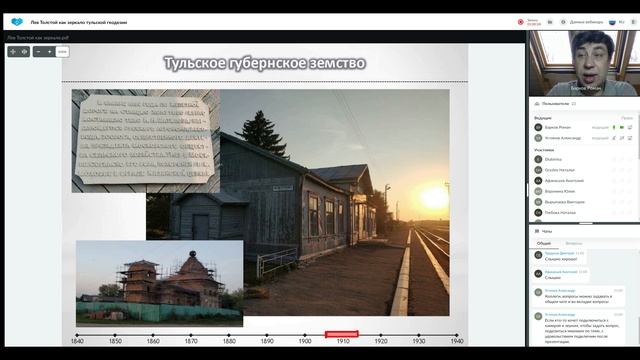640x360 pixels.
Task: Click the 100% zoom reset button
Action: (x=62, y=52)
